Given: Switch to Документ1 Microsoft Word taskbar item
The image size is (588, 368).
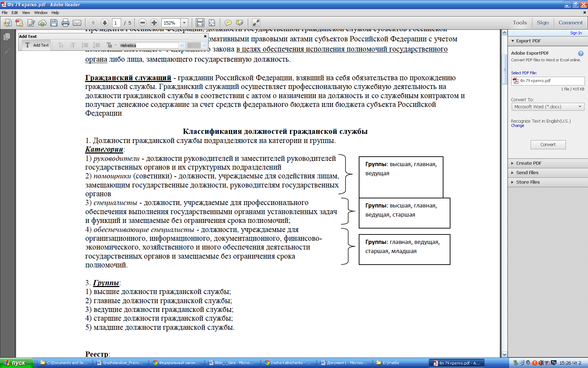Looking at the screenshot, I should tap(344, 363).
